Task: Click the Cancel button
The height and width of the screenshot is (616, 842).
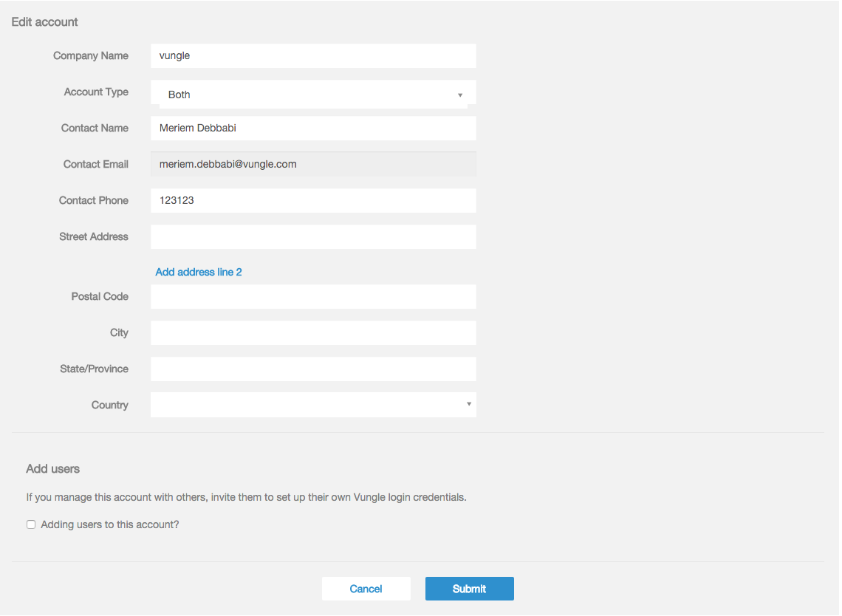Action: click(x=366, y=589)
